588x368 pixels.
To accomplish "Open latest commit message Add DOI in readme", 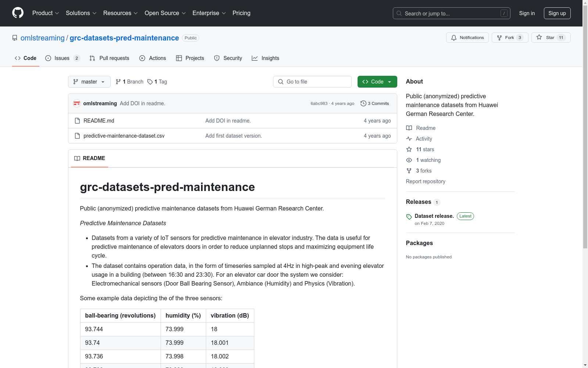I will [x=143, y=103].
